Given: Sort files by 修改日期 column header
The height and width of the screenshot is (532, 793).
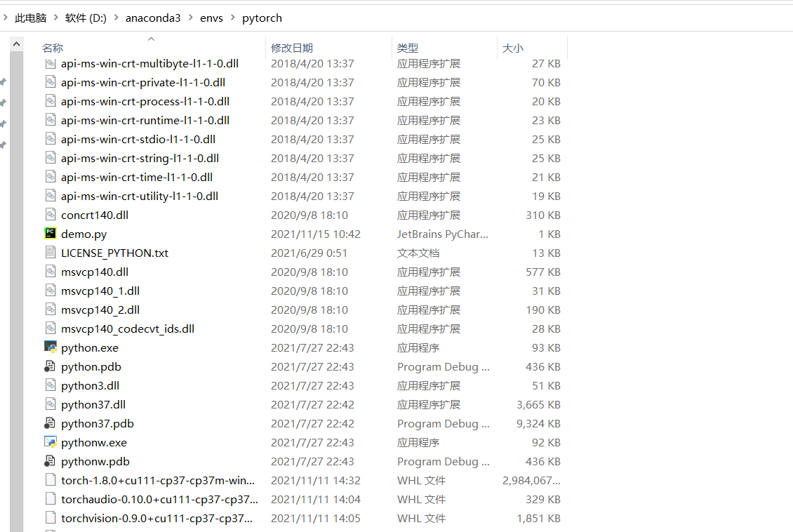Looking at the screenshot, I should pyautogui.click(x=292, y=48).
